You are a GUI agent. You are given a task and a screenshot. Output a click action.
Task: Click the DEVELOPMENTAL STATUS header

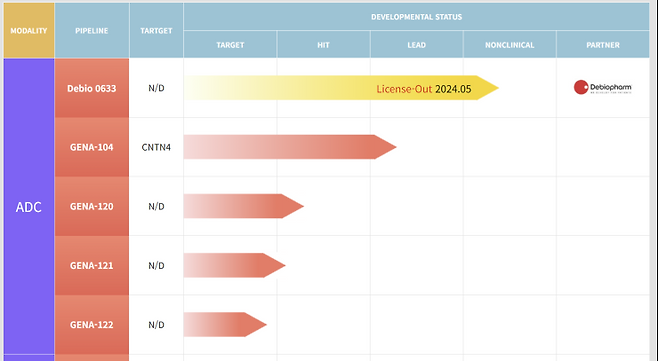416,17
